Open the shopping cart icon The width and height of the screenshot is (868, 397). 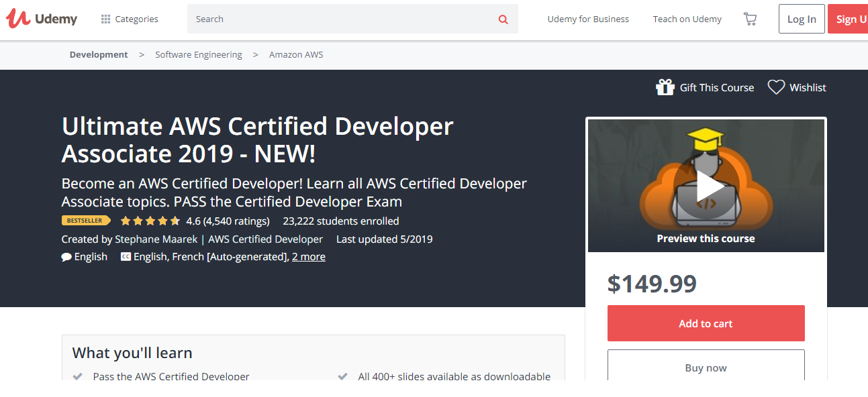click(750, 19)
